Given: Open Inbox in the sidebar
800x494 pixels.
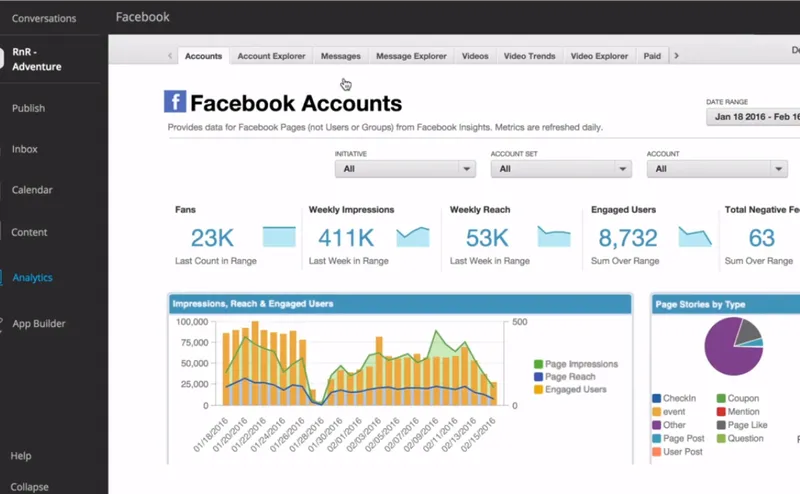Looking at the screenshot, I should pyautogui.click(x=24, y=149).
